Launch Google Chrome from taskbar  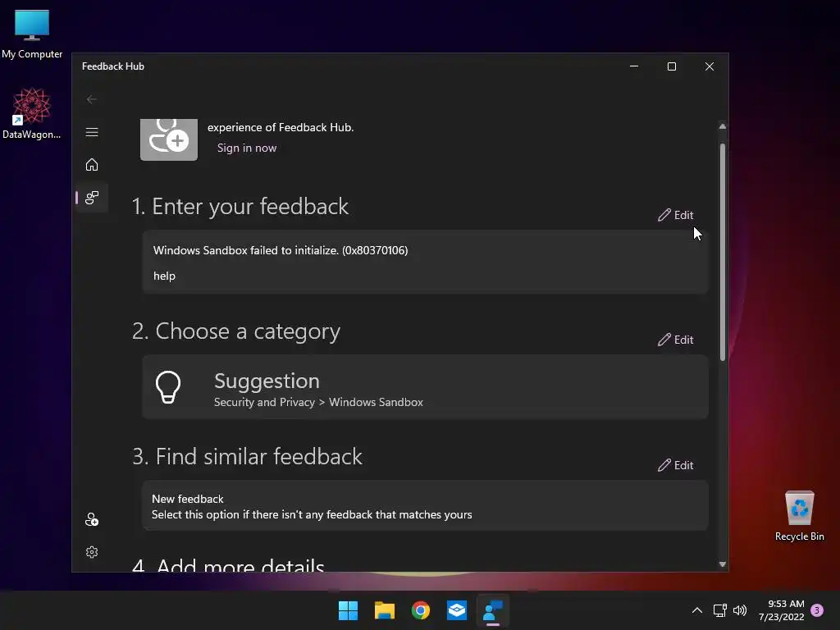click(x=421, y=610)
